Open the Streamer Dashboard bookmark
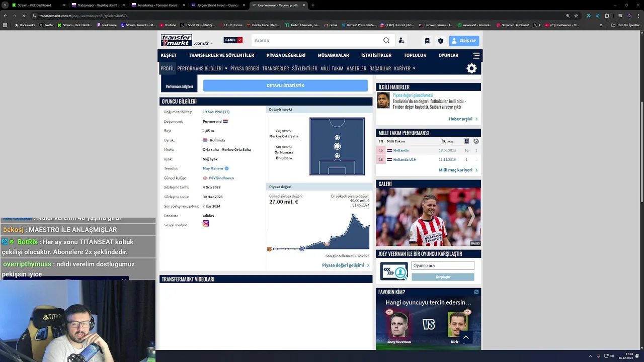Screen dimensions: 644x362 514,25
